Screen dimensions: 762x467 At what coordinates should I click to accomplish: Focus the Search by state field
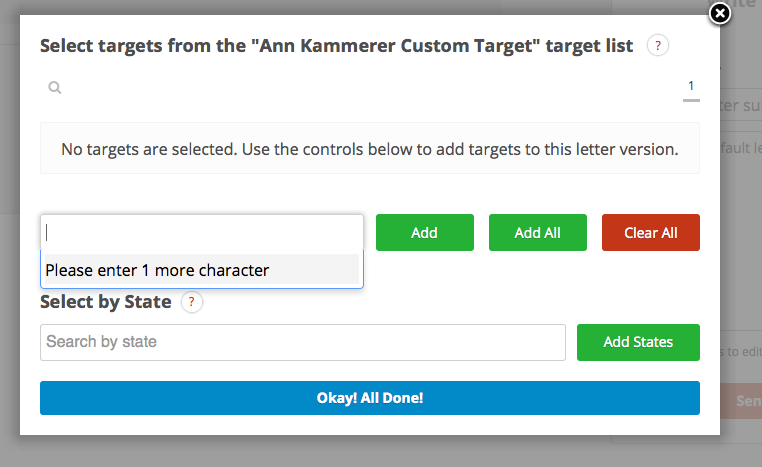coord(303,343)
